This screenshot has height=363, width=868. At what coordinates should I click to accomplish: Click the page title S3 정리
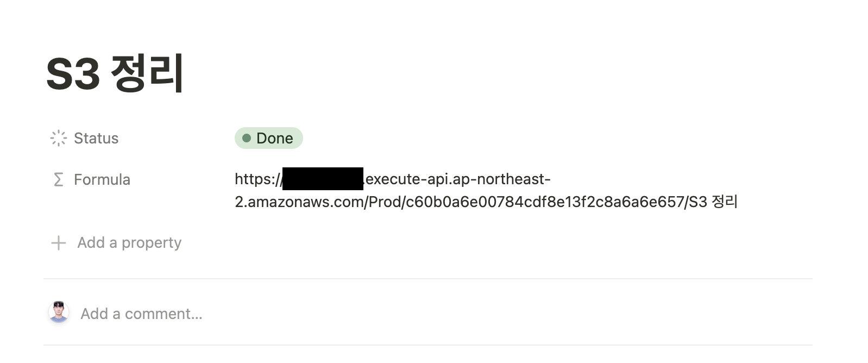pos(115,74)
